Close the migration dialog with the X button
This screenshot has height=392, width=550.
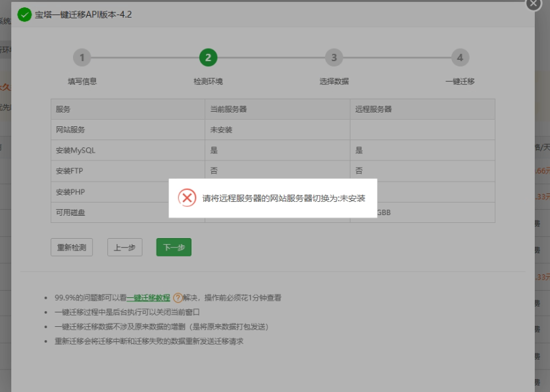[534, 4]
